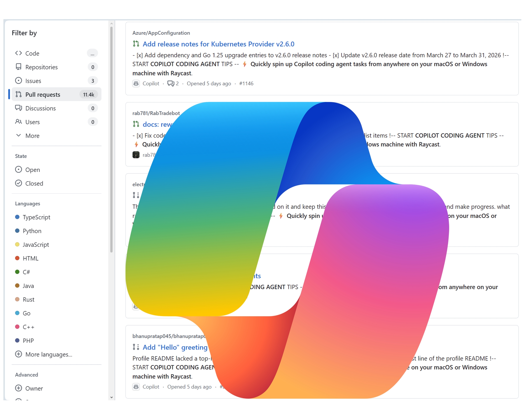
Task: Click Copilot avatar on Kubernetes PR
Action: (136, 83)
